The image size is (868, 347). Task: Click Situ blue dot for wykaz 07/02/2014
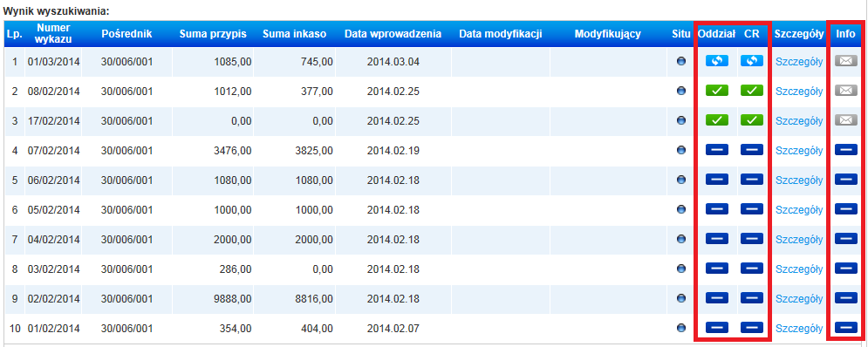pyautogui.click(x=681, y=150)
